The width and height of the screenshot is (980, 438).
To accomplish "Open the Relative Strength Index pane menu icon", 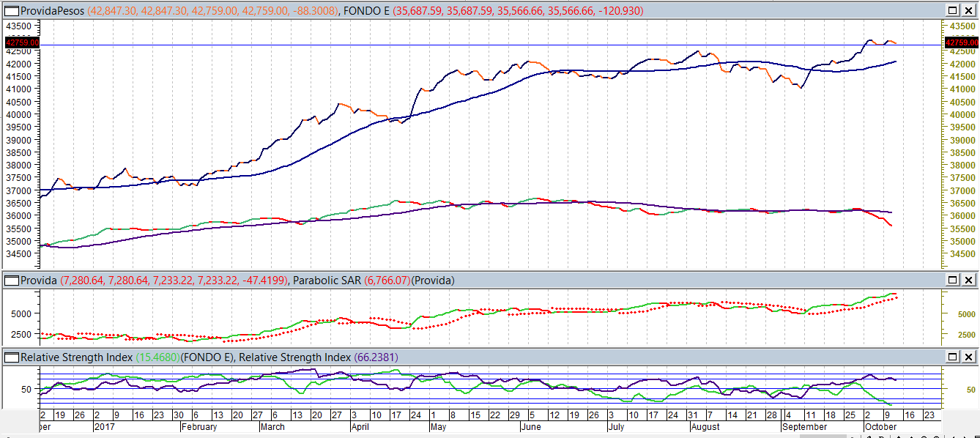I will (x=11, y=357).
